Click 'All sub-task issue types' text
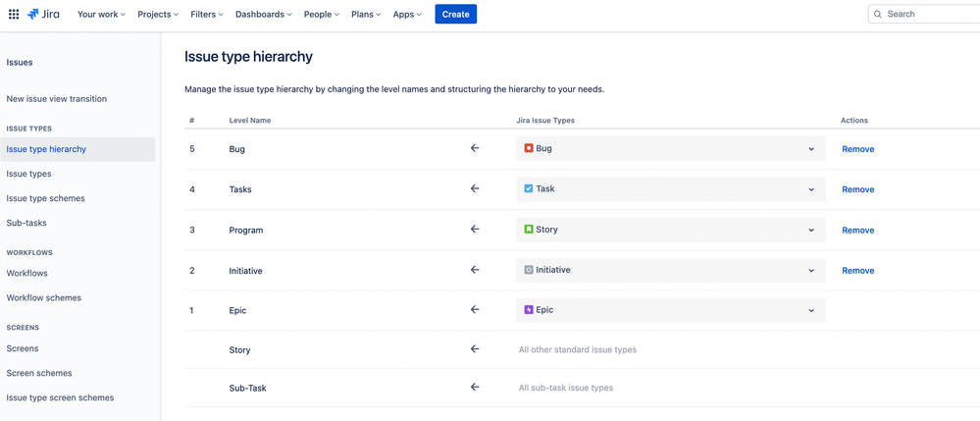 pyautogui.click(x=566, y=388)
